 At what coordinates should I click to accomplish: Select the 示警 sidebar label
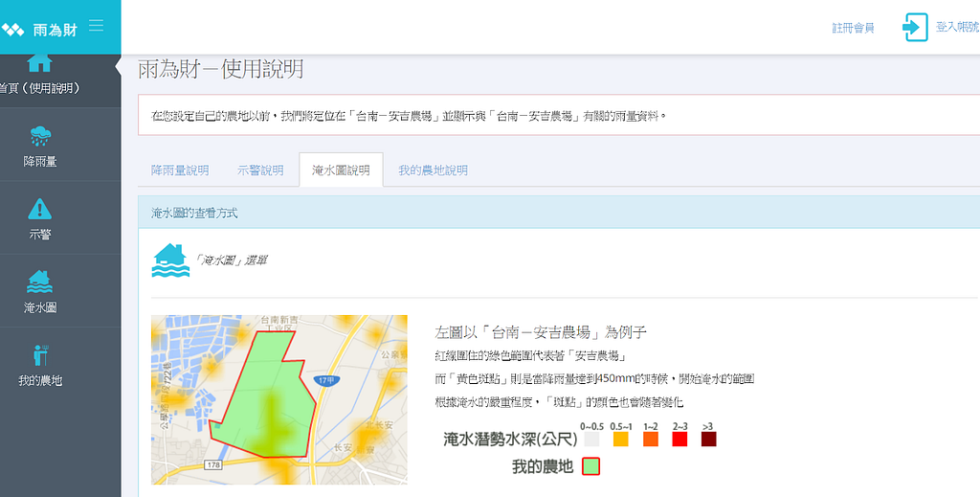coord(40,235)
